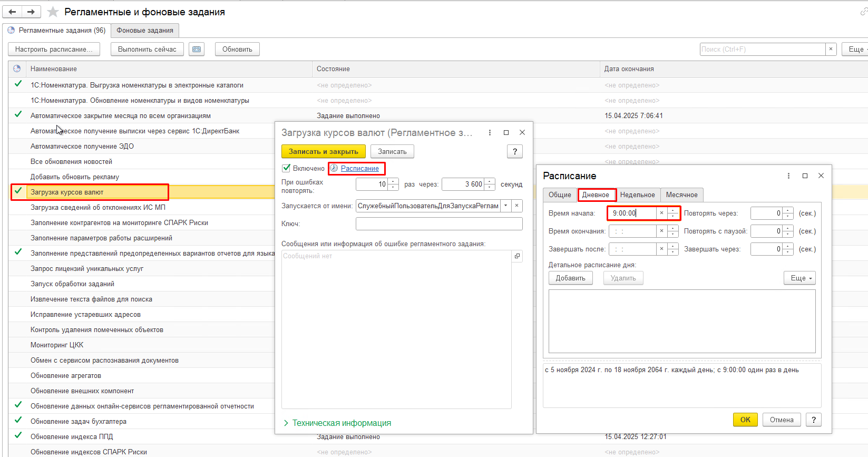Adjust the 3 600 seconds stepper
868x457 pixels.
click(x=490, y=184)
